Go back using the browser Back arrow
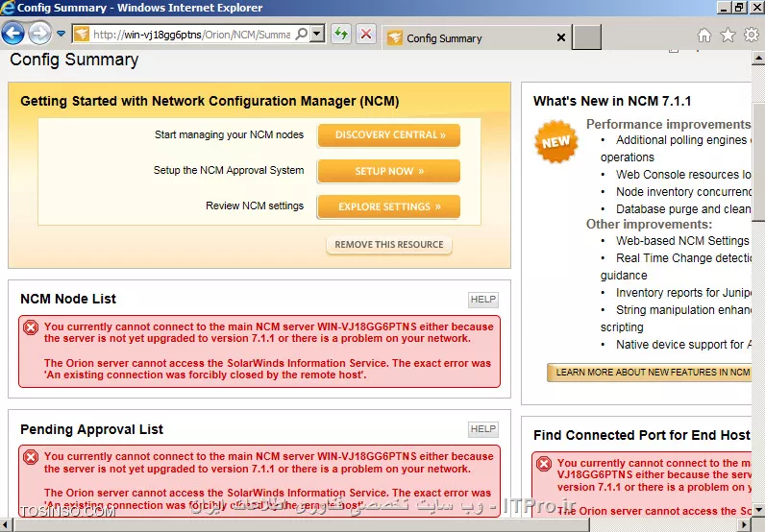Image resolution: width=765 pixels, height=532 pixels. (13, 34)
